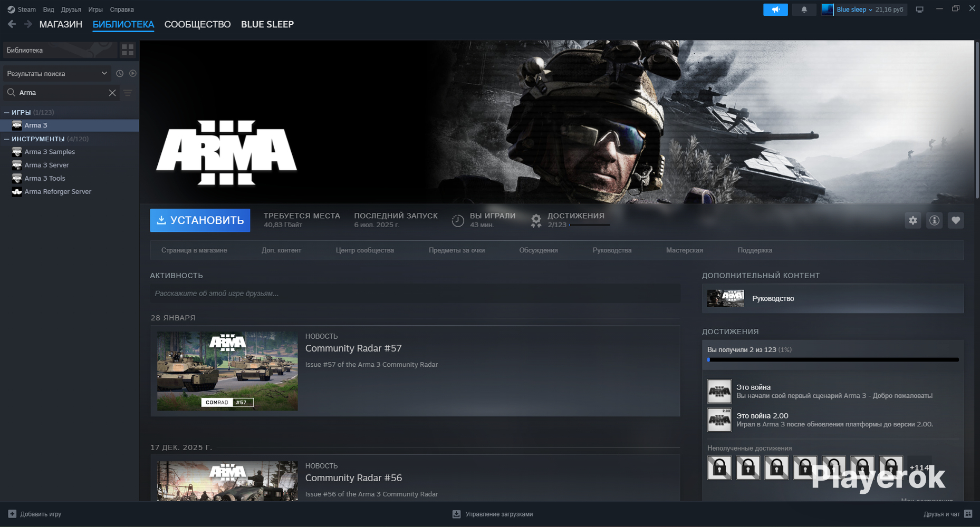Viewport: 980px width, 527px height.
Task: Click the 2 из 123 achievements progress bar
Action: pyautogui.click(x=833, y=360)
